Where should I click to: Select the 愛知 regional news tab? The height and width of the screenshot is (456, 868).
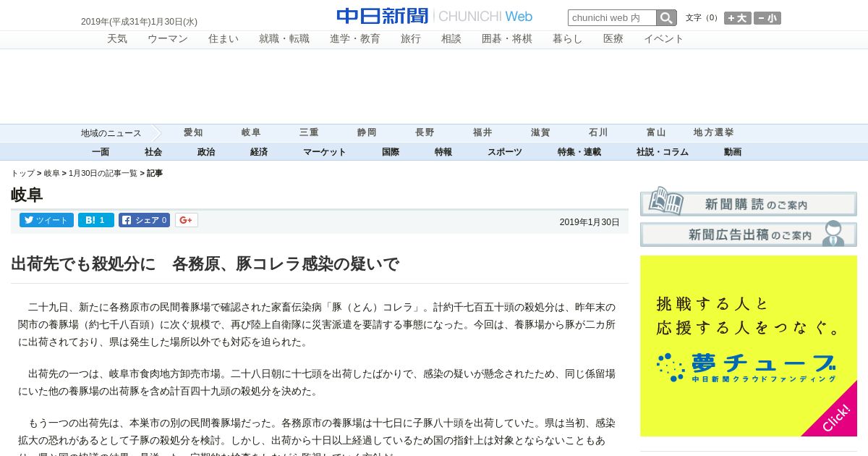click(193, 132)
